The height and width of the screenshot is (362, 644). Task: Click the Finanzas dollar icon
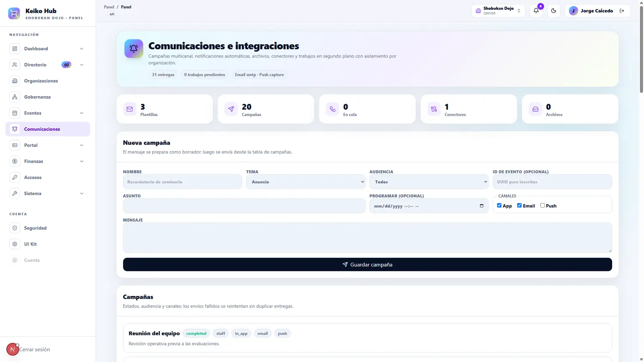(x=15, y=161)
